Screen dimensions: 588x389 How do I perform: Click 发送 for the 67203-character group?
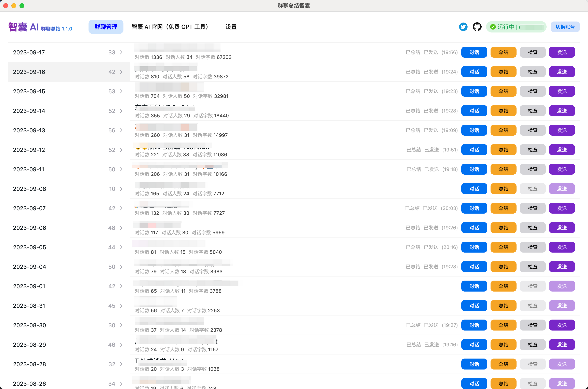coord(562,52)
